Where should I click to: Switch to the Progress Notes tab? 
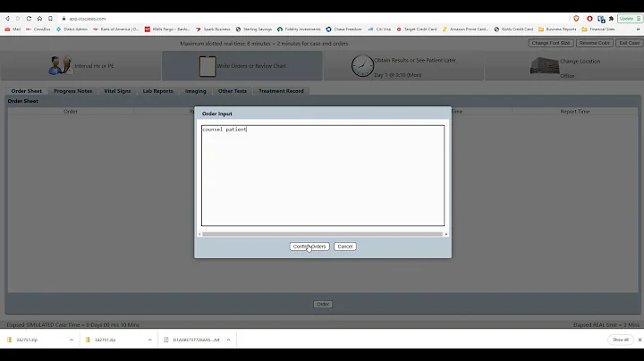(72, 91)
